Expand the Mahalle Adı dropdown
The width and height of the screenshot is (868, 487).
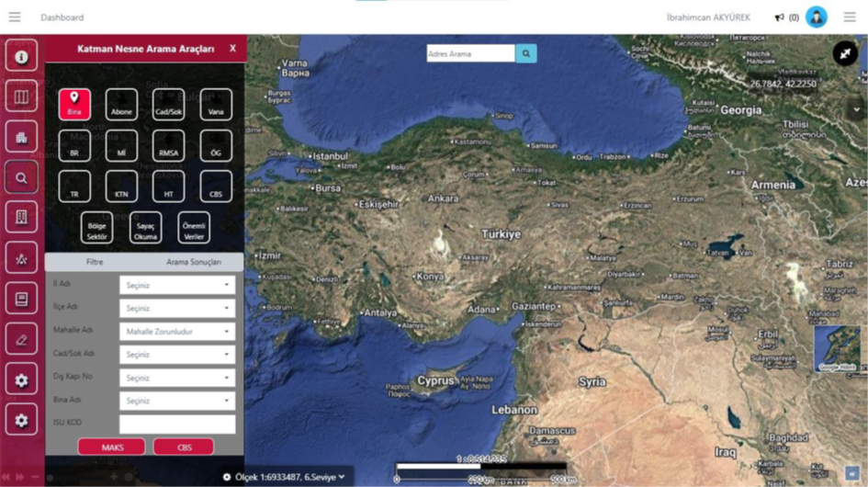pos(176,332)
